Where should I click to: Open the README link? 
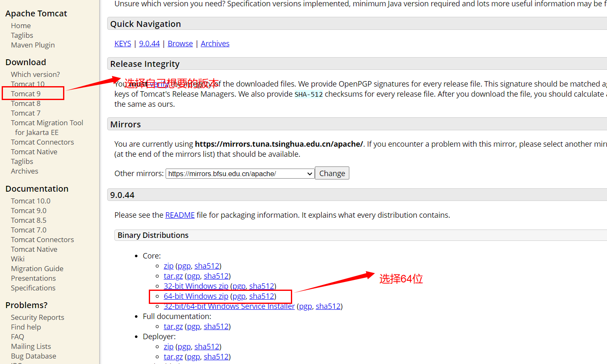180,215
